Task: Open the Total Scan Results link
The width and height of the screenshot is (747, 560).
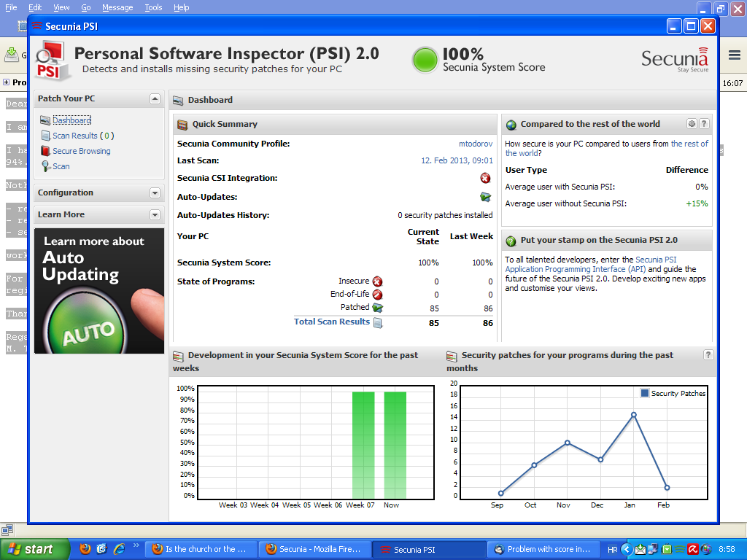Action: click(x=332, y=322)
